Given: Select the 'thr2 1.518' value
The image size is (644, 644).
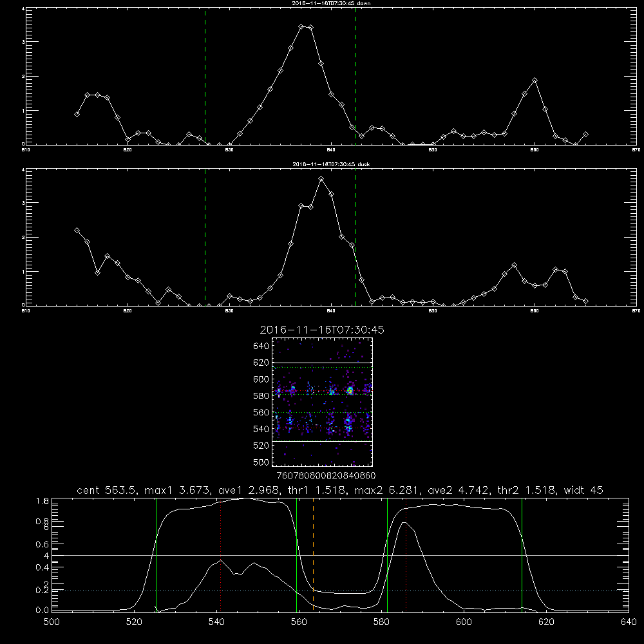Looking at the screenshot, I should point(527,490).
